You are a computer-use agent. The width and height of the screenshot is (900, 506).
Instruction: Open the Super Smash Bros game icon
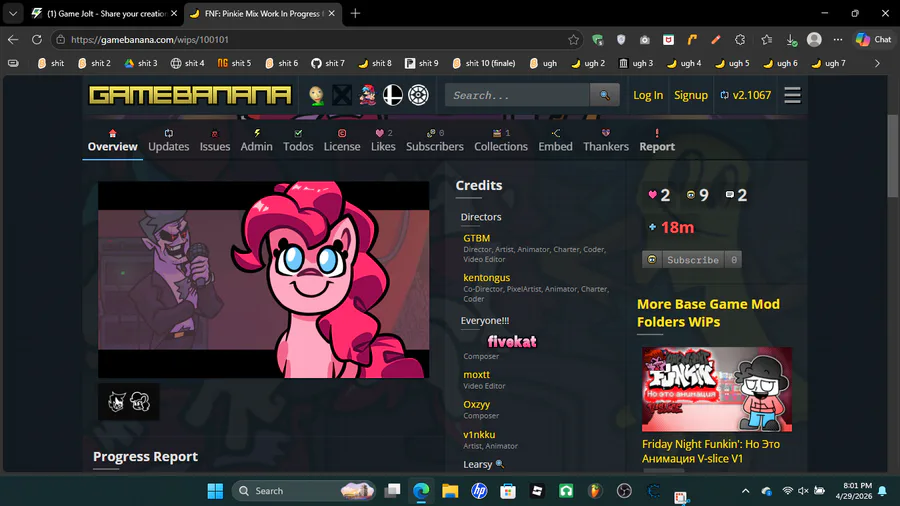click(393, 95)
